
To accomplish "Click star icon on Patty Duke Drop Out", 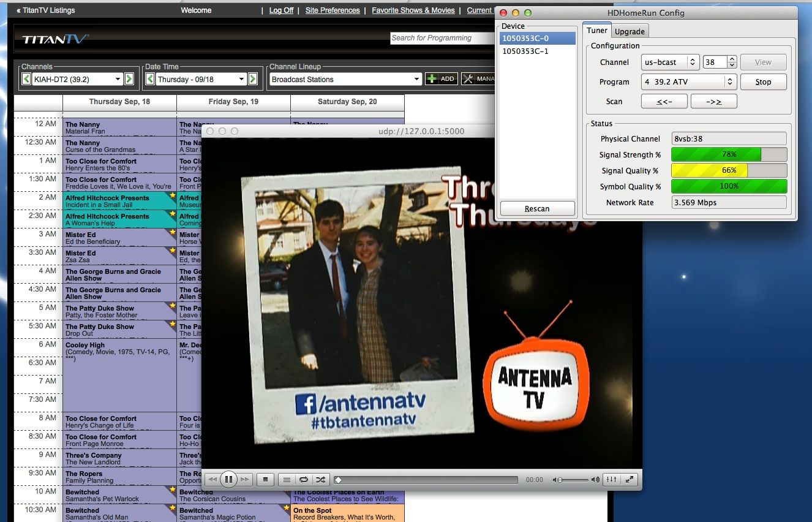I will coord(172,325).
